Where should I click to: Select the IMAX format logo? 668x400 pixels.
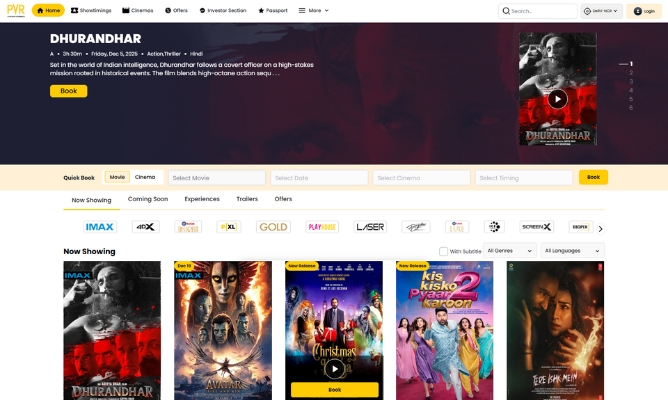pyautogui.click(x=100, y=227)
